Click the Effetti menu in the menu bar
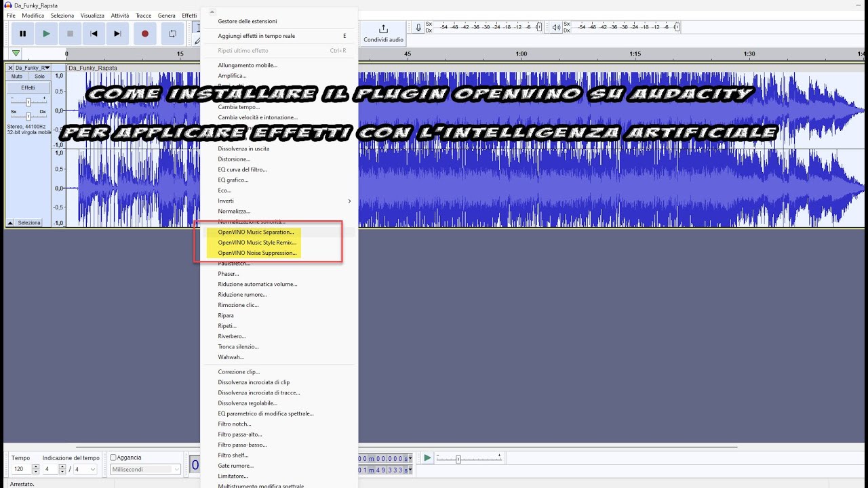Viewport: 868px width, 488px height. pos(189,15)
